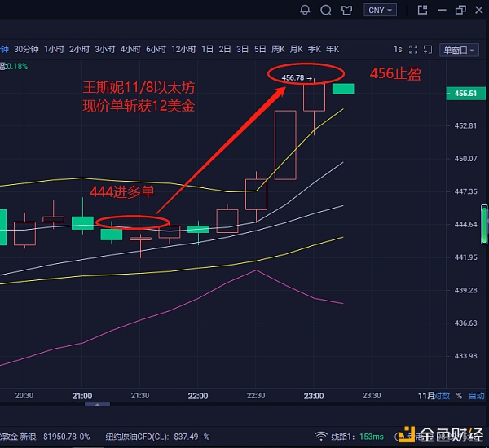489x448 pixels.
Task: Click the pop-out window icon
Action: [422, 10]
